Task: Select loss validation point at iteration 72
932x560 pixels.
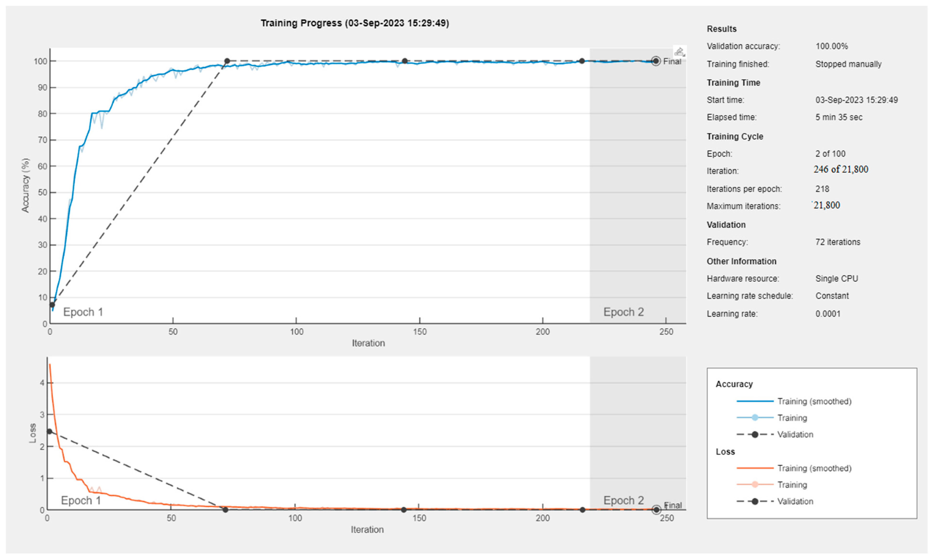Action: click(x=225, y=510)
